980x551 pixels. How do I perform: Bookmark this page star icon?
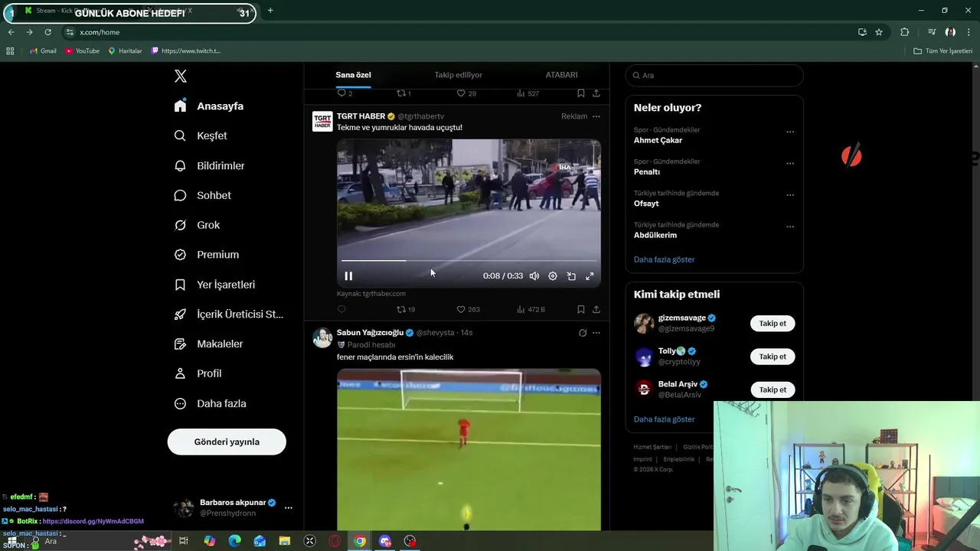pos(879,32)
